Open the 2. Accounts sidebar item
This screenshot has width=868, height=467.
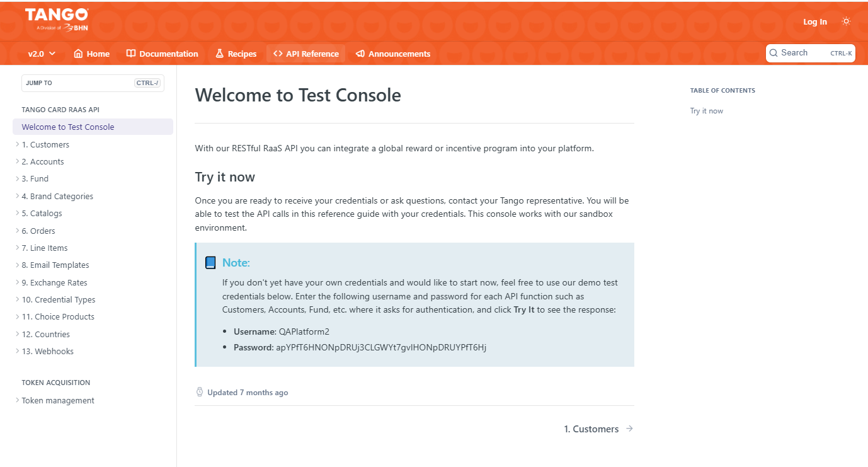pyautogui.click(x=43, y=161)
